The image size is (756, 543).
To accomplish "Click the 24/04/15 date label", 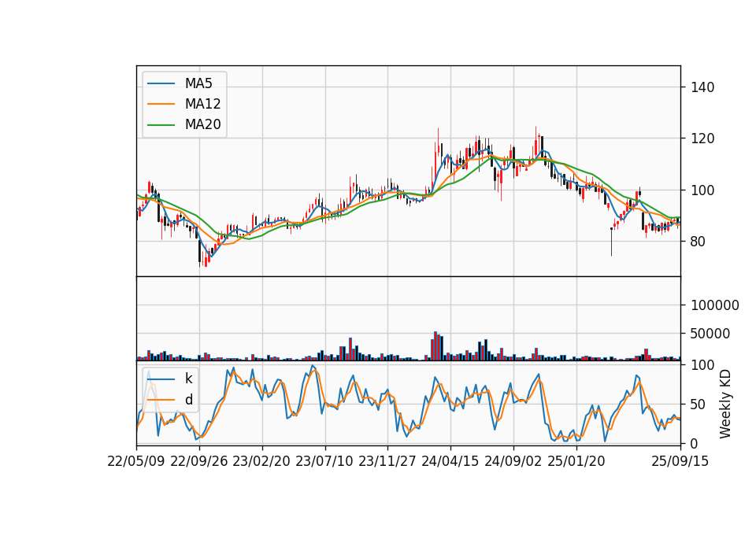I will click(450, 462).
